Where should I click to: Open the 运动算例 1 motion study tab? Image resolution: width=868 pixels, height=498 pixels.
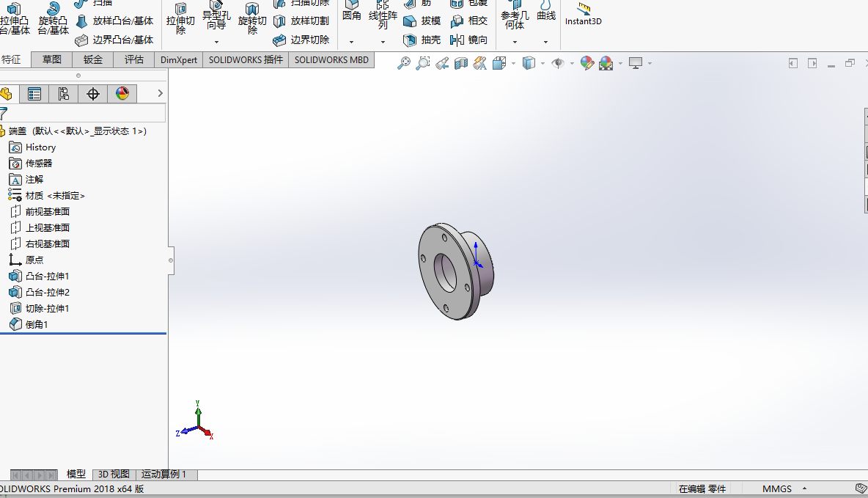(164, 475)
